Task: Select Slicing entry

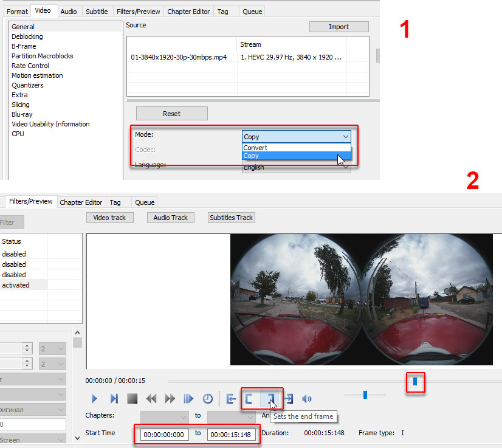Action: pos(65,105)
